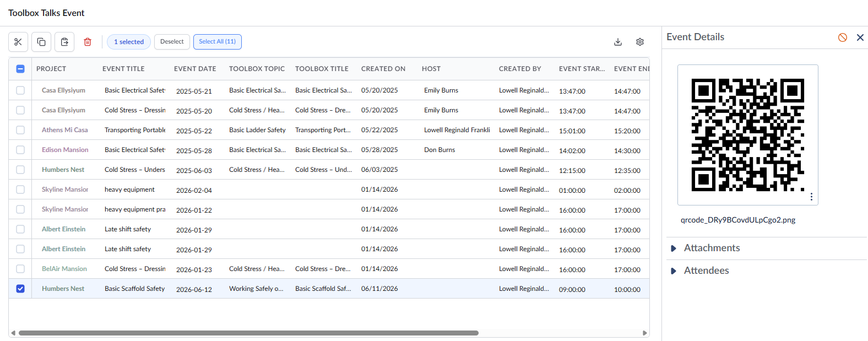Close the Event Details panel
868x341 pixels.
[860, 37]
